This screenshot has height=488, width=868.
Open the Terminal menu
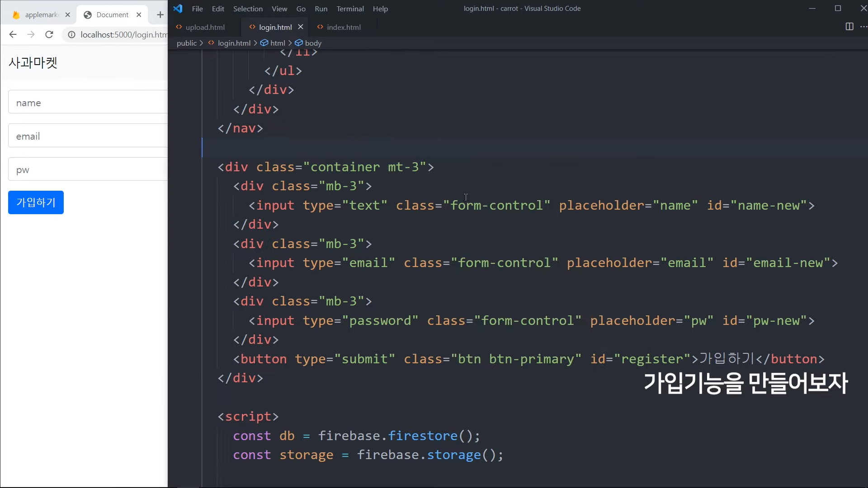pos(350,9)
